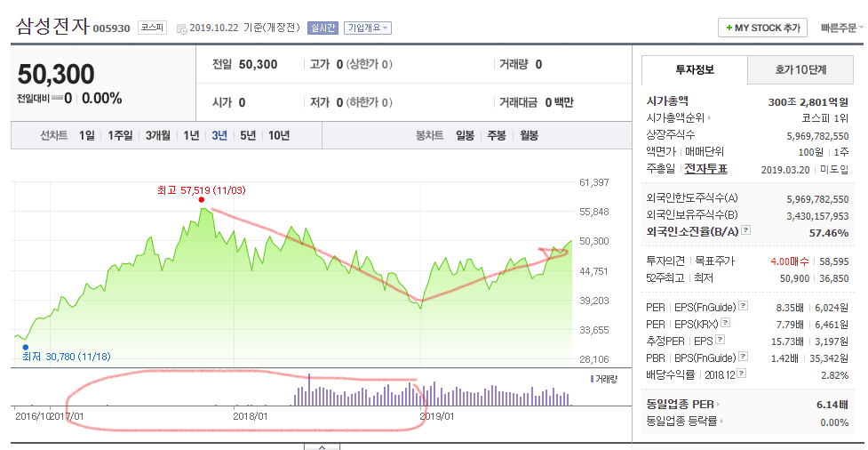This screenshot has width=868, height=450.
Task: Click the 상장주식수 value 5,969,782,550
Action: click(x=817, y=135)
